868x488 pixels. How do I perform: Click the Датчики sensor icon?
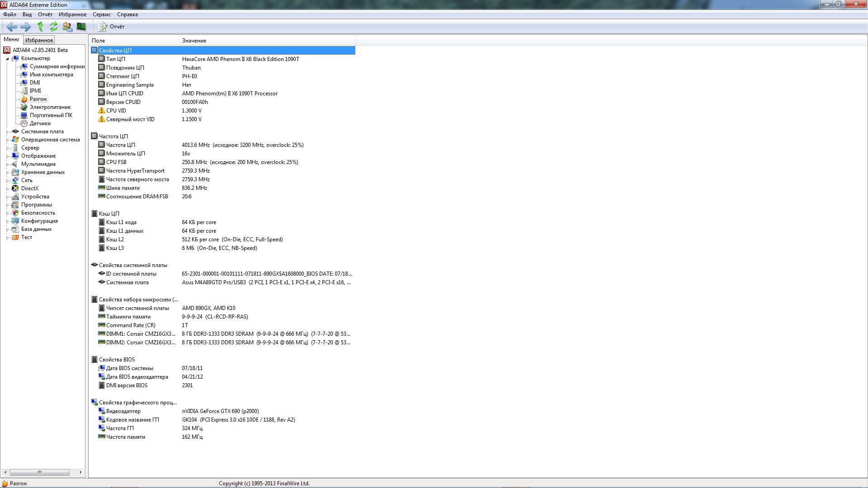pos(24,123)
